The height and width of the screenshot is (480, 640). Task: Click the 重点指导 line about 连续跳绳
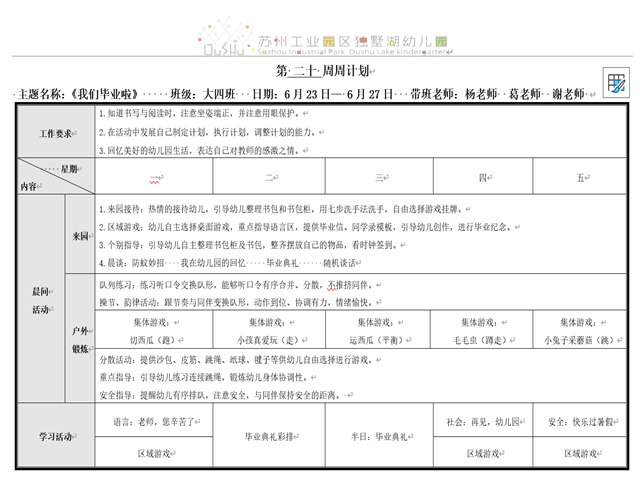coord(205,378)
